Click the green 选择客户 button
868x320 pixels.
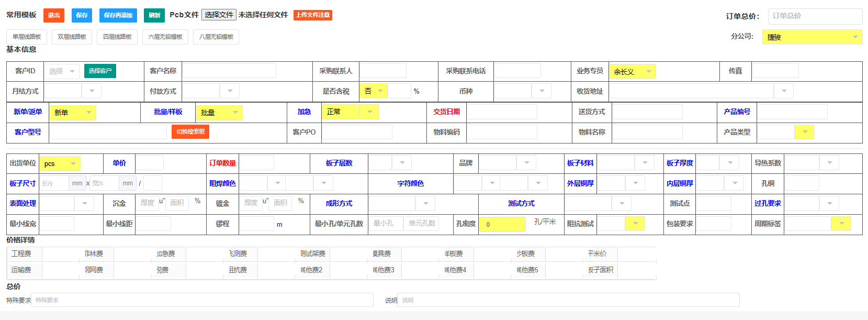point(100,71)
